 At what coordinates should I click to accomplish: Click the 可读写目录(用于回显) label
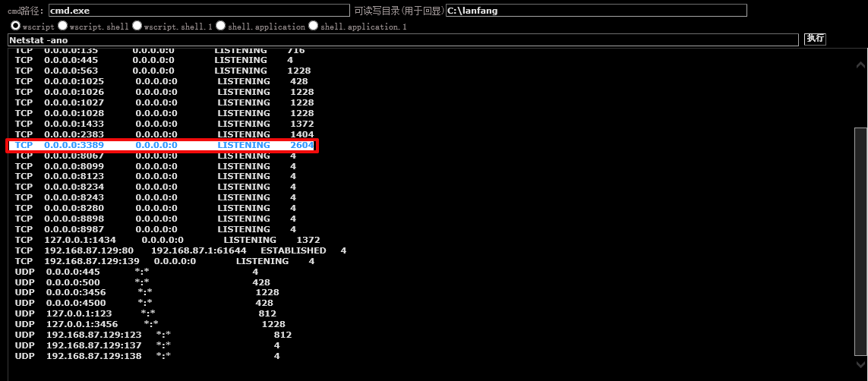399,11
